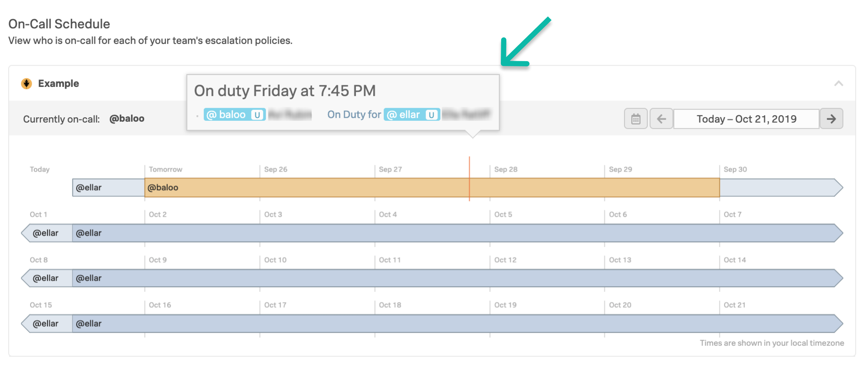Image resolution: width=868 pixels, height=367 pixels.
Task: Click the red current-time marker line
Action: pyautogui.click(x=469, y=179)
